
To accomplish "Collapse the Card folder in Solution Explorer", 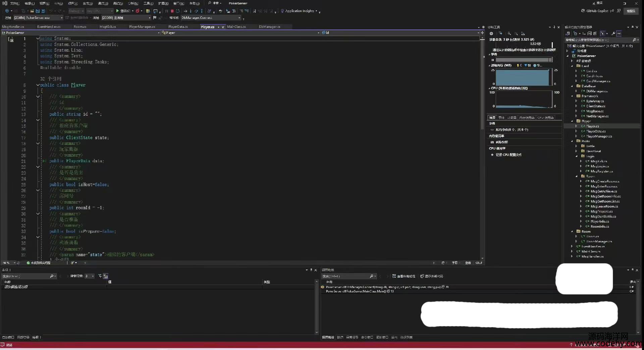I will [x=572, y=66].
